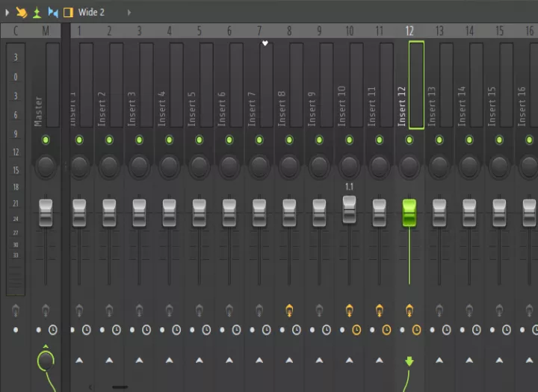Click Insert 6 latency clock icon
The height and width of the screenshot is (392, 538).
(236, 330)
